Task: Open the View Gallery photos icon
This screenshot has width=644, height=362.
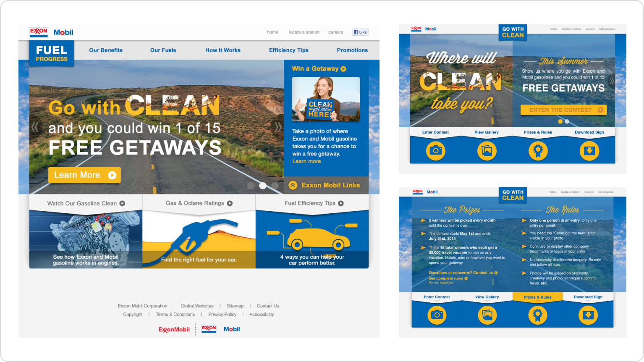Action: point(487,151)
